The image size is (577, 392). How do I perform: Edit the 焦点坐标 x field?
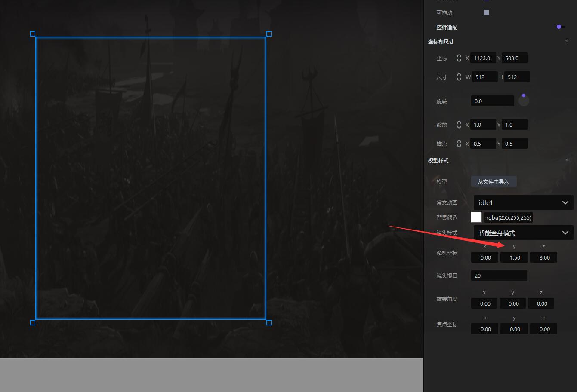point(485,329)
